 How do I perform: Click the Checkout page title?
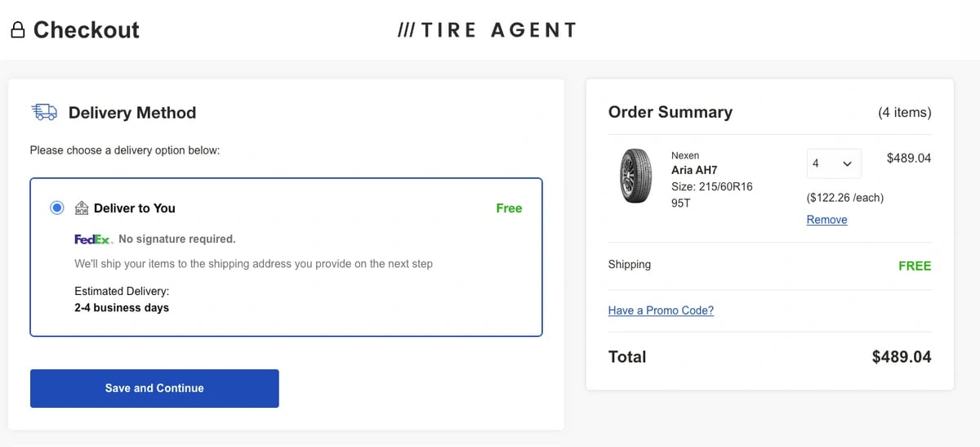(86, 30)
